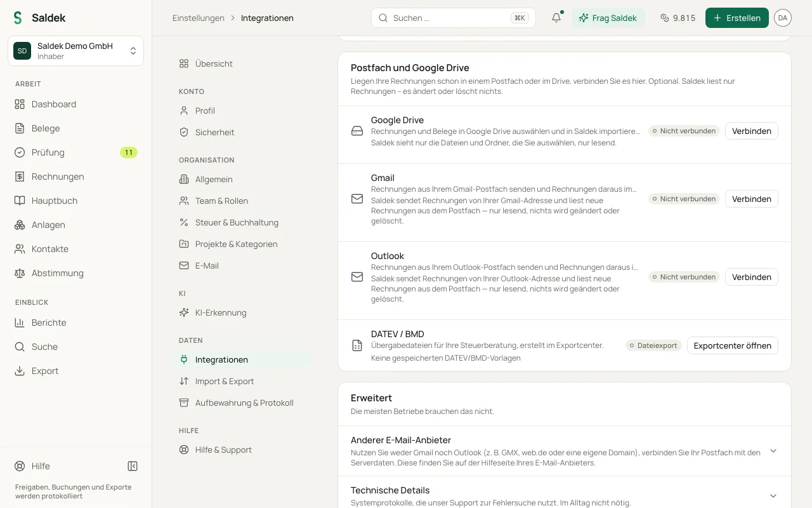The width and height of the screenshot is (812, 508).
Task: Click the DA user avatar
Action: (783, 18)
